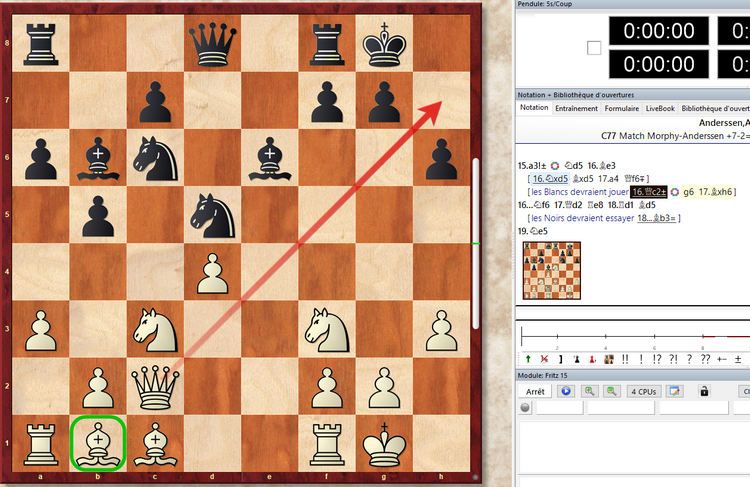Click the blue play button in engine panel
This screenshot has width=750, height=487.
(x=566, y=391)
